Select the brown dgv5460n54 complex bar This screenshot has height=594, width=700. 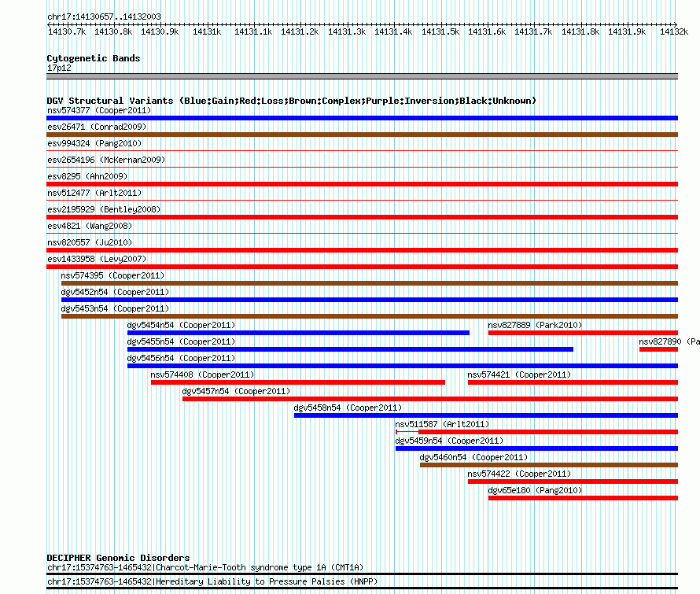coord(549,465)
